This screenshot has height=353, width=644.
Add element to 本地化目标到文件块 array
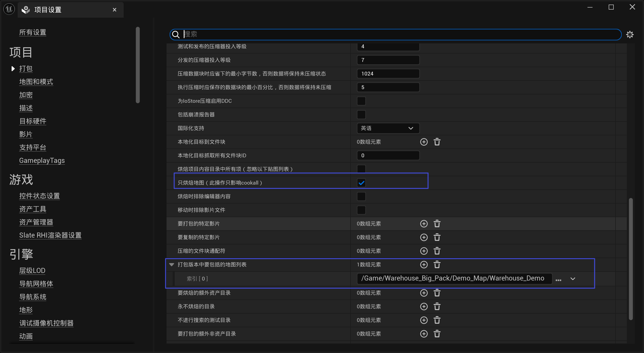pyautogui.click(x=424, y=142)
